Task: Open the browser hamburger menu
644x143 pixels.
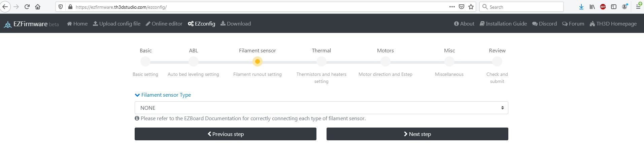Action: [x=638, y=7]
